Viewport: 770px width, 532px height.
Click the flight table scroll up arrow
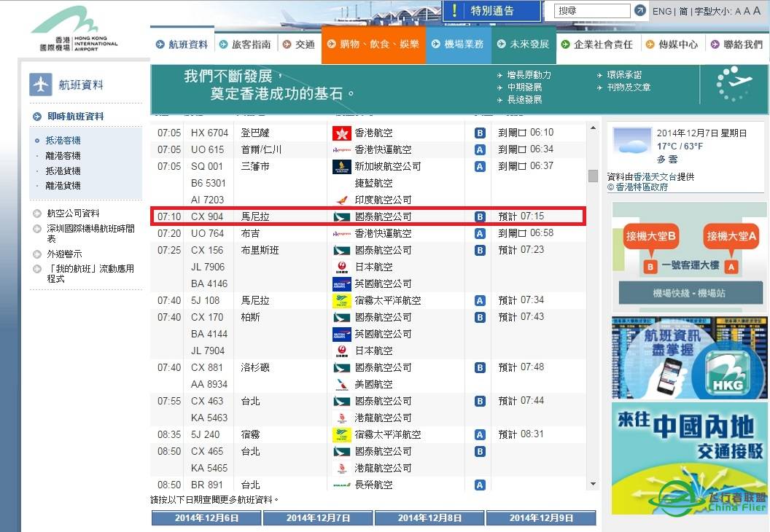[x=593, y=128]
